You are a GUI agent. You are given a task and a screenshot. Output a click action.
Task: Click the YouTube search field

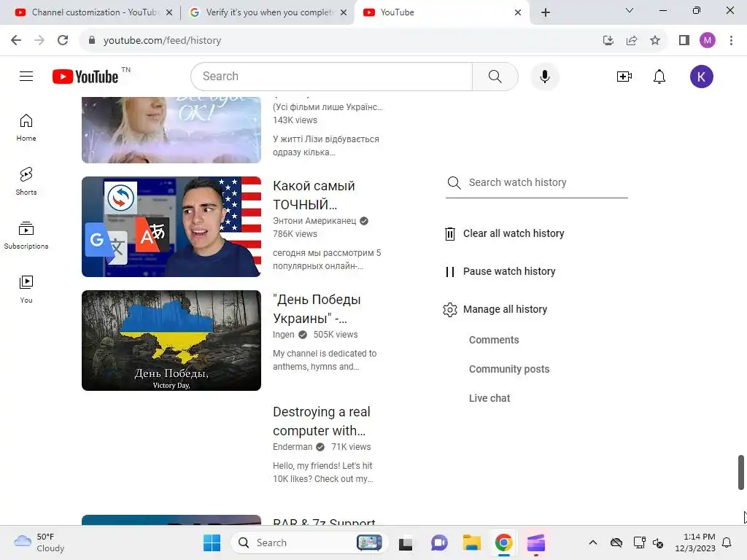[332, 76]
